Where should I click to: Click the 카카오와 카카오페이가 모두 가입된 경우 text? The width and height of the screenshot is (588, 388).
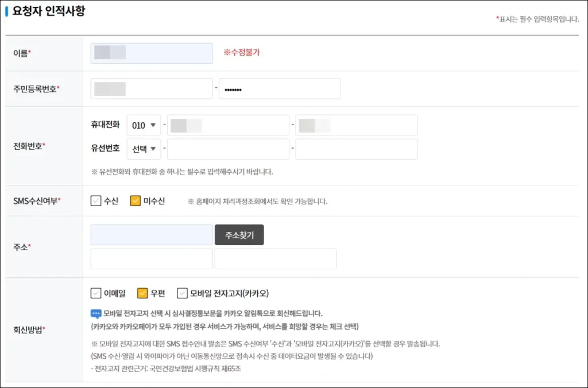pyautogui.click(x=225, y=327)
